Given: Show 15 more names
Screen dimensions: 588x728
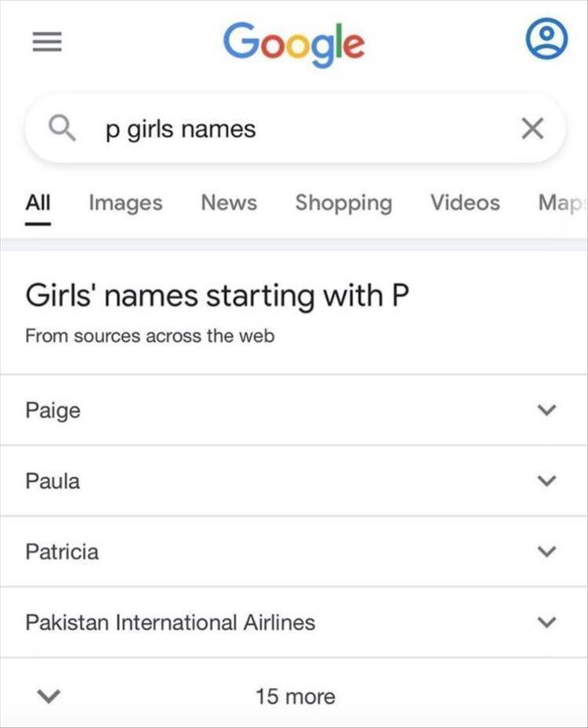Looking at the screenshot, I should 295,696.
